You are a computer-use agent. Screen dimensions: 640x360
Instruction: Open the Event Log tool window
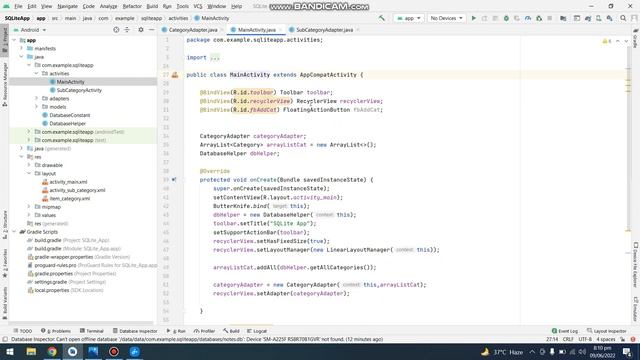click(x=564, y=331)
